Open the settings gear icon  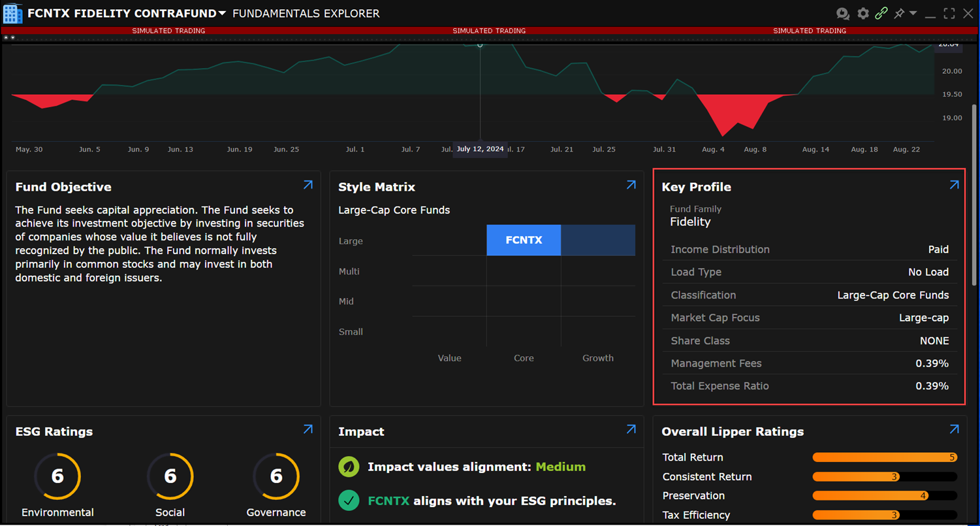pyautogui.click(x=863, y=14)
